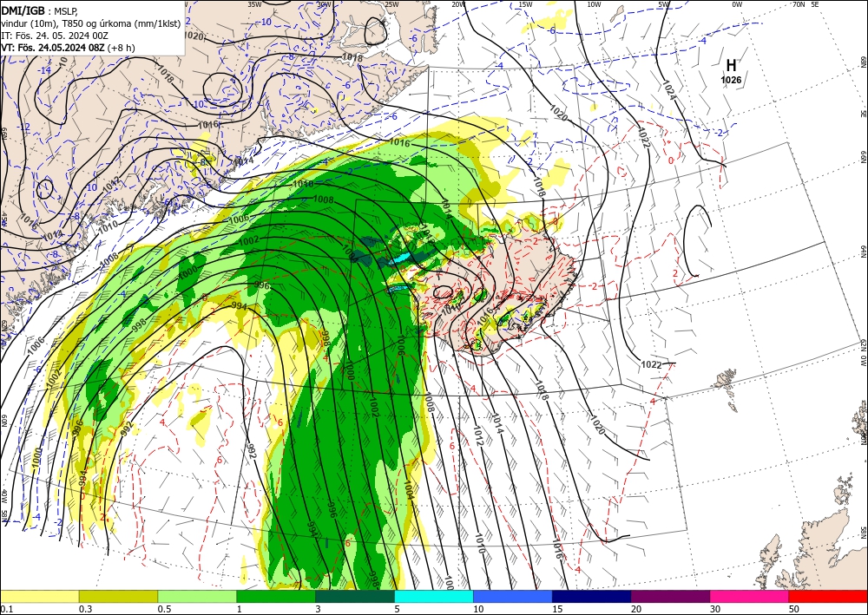Click the "0.3" legend value
The width and height of the screenshot is (868, 615).
point(84,609)
